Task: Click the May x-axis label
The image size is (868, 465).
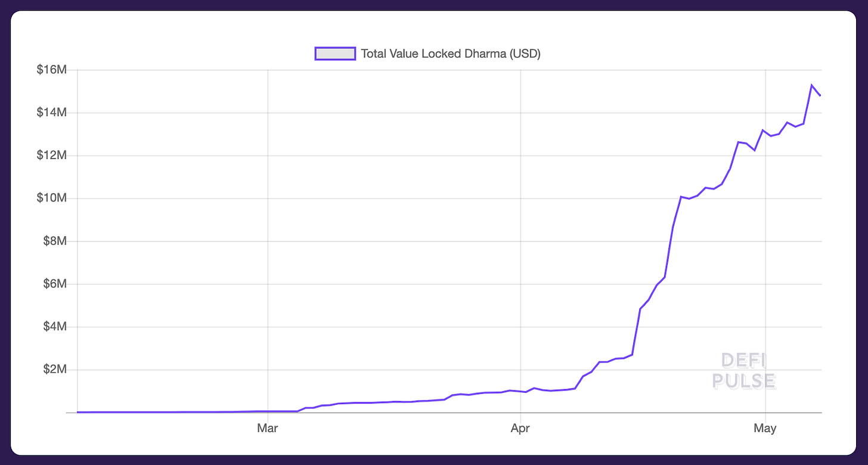Action: point(765,429)
